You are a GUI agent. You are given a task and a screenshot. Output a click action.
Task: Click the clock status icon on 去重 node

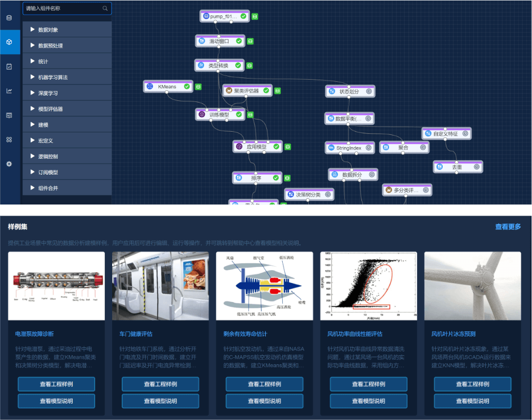pos(477,167)
